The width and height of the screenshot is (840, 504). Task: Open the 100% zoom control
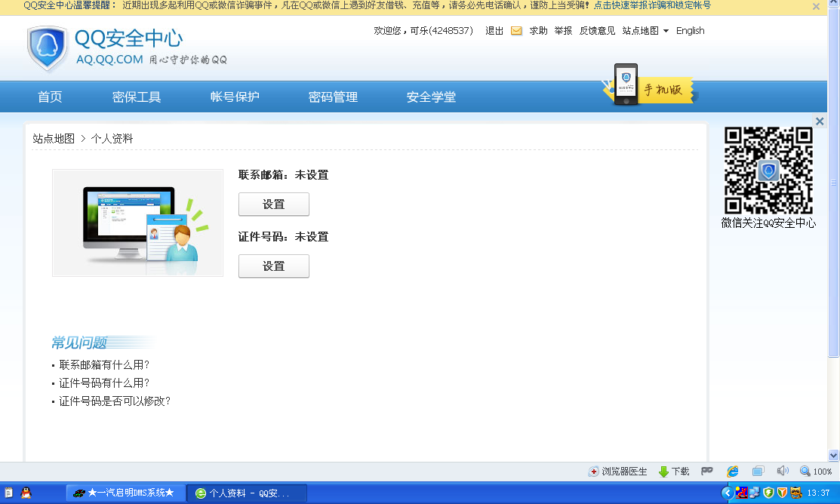coord(816,472)
